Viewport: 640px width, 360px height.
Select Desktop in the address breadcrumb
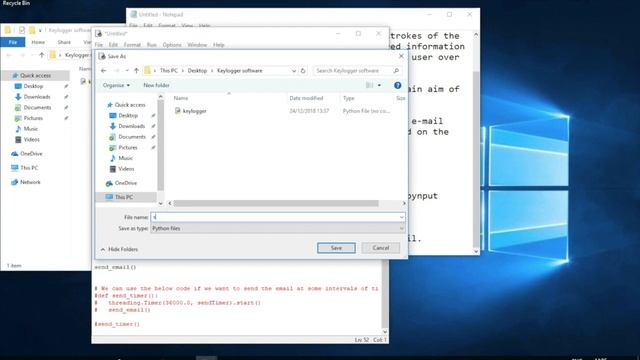[197, 71]
